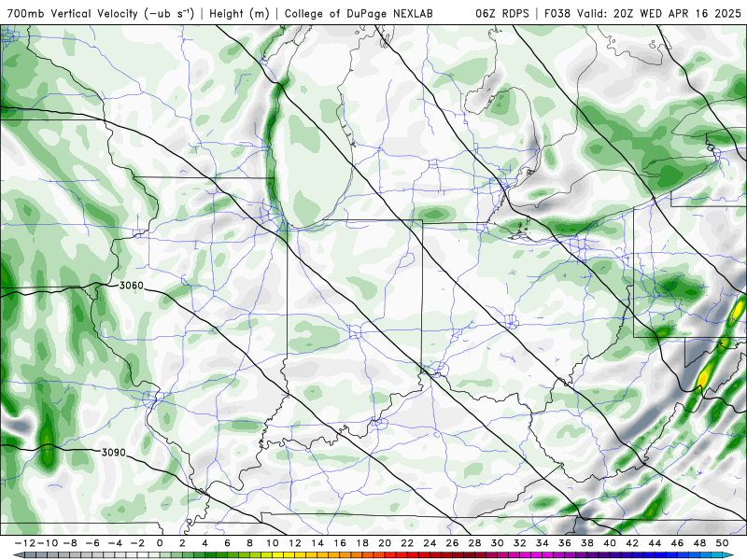Click the "Valid: 20Z WED APR 16 2025" text

659,14
